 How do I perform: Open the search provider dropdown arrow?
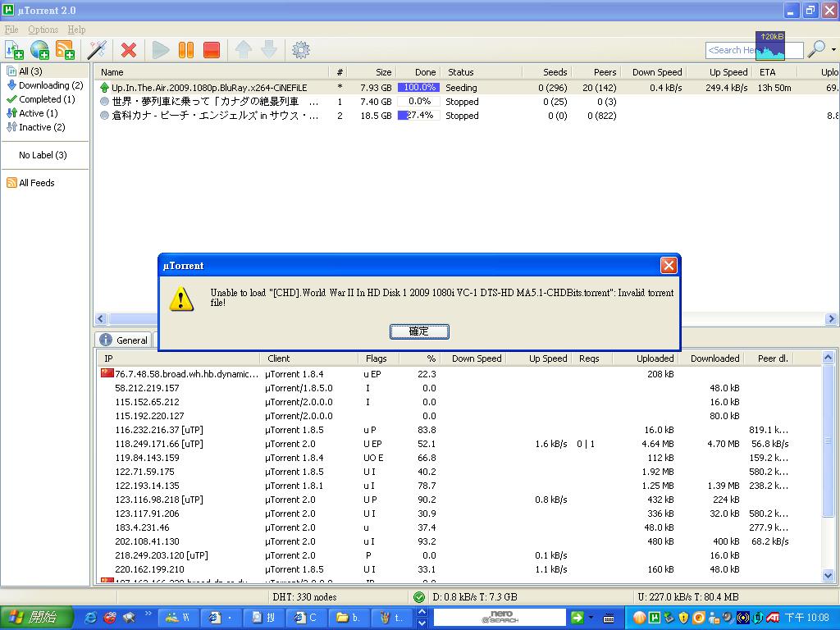pyautogui.click(x=833, y=50)
